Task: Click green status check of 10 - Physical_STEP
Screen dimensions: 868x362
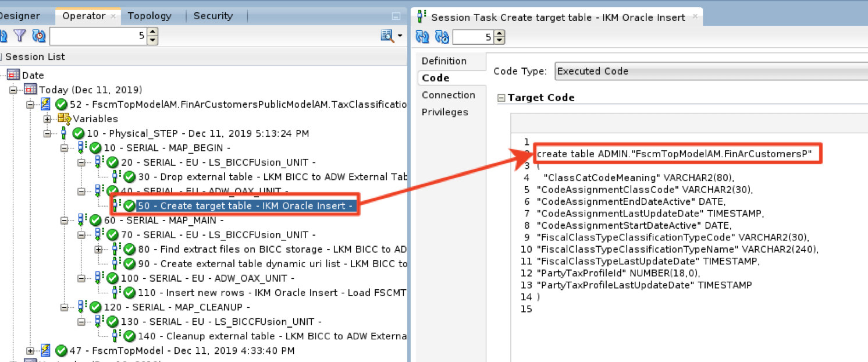Action: [79, 133]
